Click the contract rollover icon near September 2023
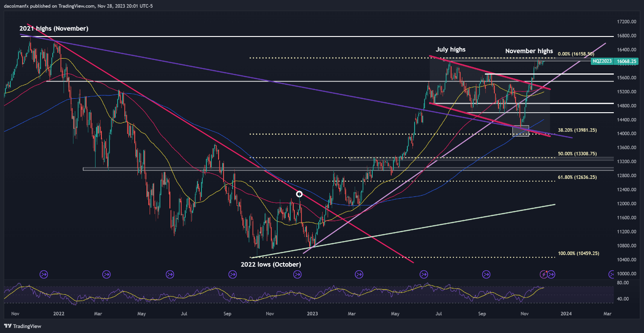 [x=486, y=274]
